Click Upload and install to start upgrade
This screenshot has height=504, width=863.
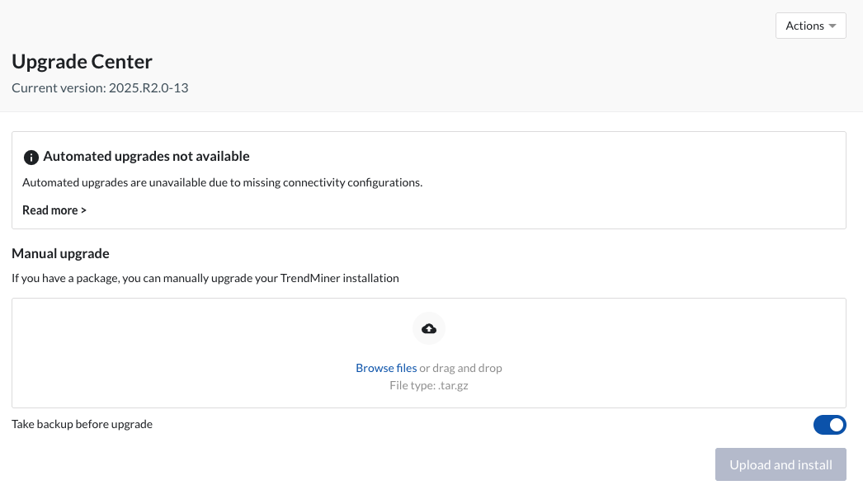pos(780,464)
